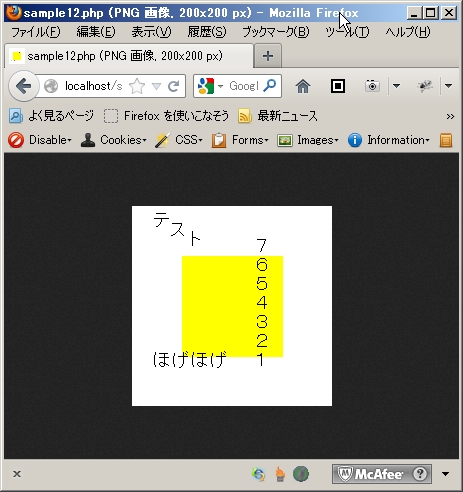Screen dimensions: 463x492
Task: Open a new tab with plus button
Action: pos(268,56)
